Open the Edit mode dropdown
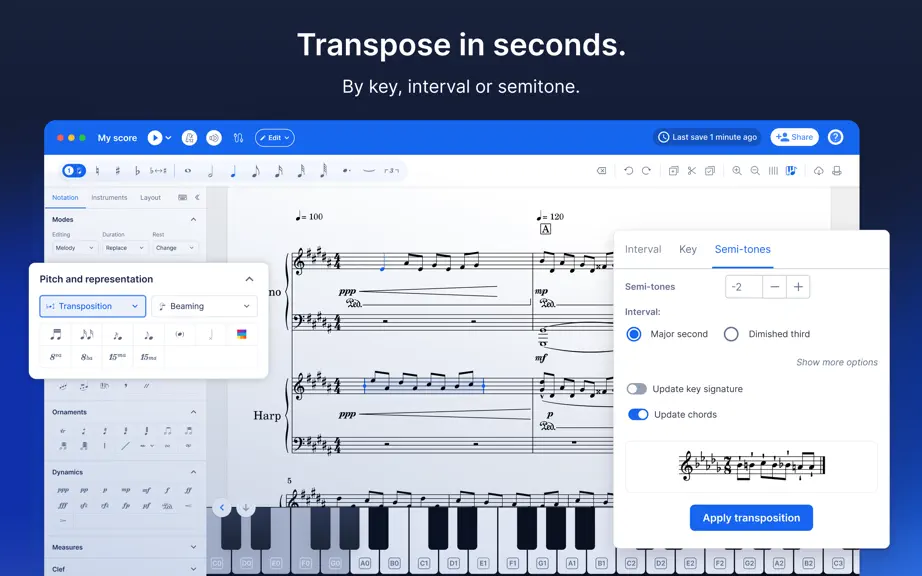The image size is (922, 576). [x=275, y=138]
